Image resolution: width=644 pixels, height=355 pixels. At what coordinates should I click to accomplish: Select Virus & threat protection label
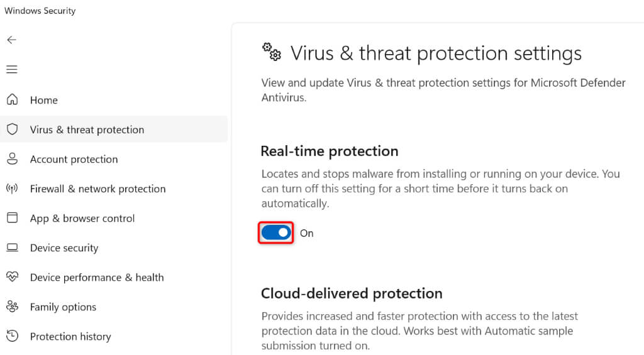pyautogui.click(x=87, y=129)
